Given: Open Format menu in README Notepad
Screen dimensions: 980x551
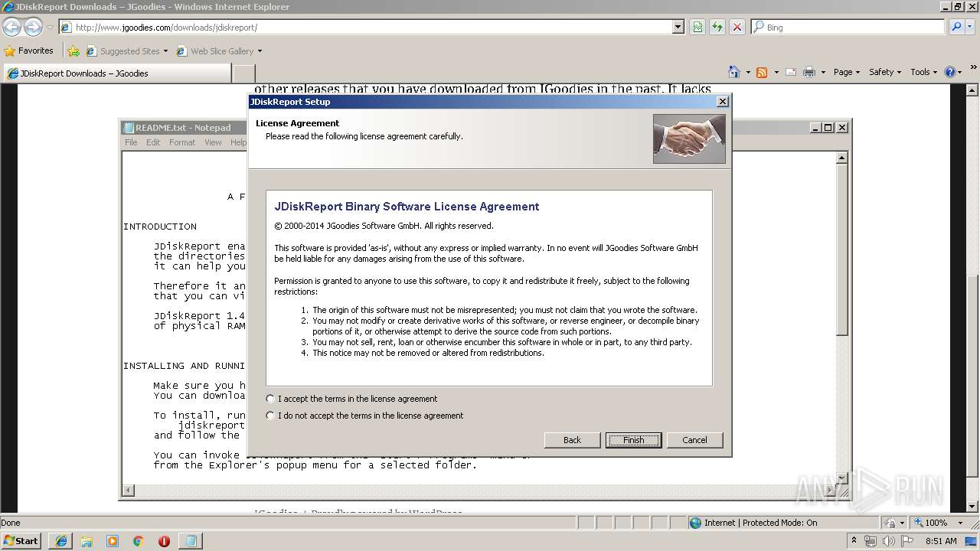Looking at the screenshot, I should pos(182,142).
